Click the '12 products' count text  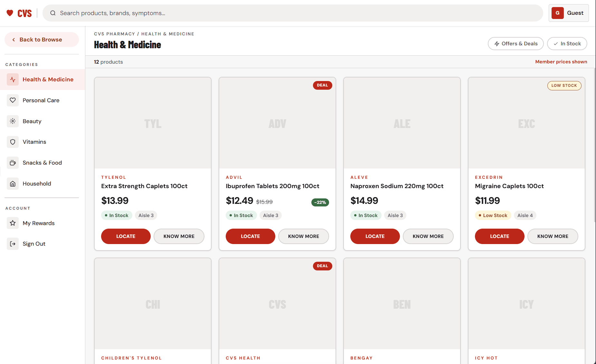coord(108,62)
